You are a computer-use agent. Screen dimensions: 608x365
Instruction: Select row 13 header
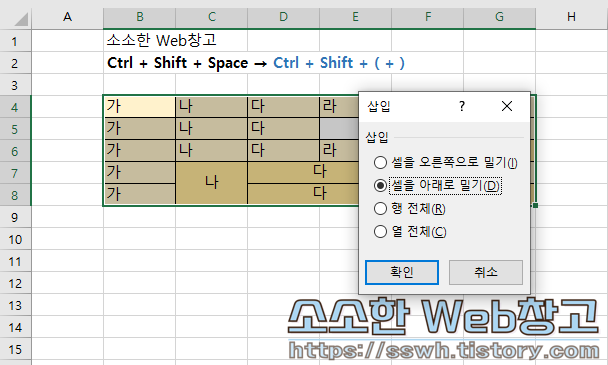[x=15, y=305]
